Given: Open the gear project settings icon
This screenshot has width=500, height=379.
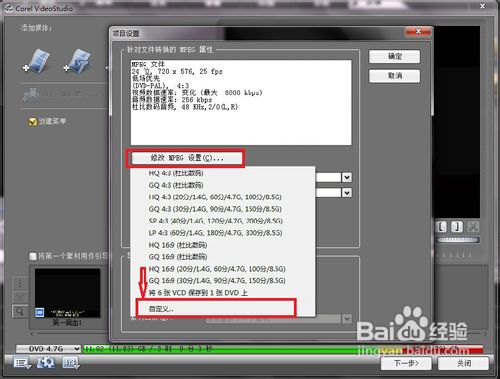Looking at the screenshot, I should (46, 362).
